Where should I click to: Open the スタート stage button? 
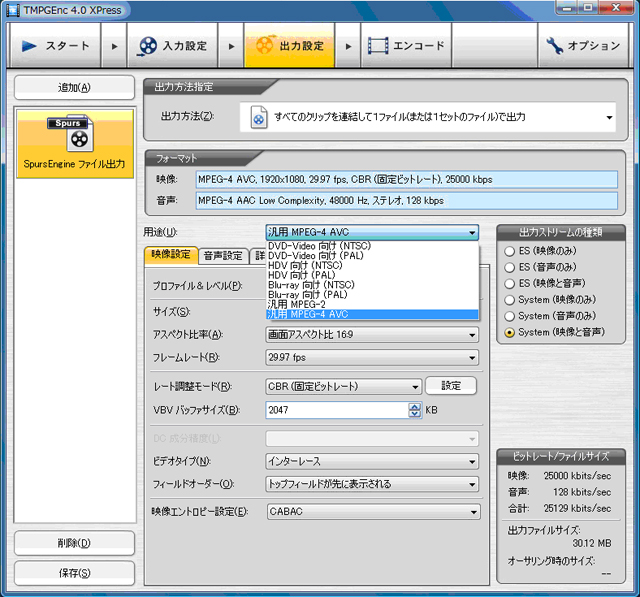click(x=54, y=46)
